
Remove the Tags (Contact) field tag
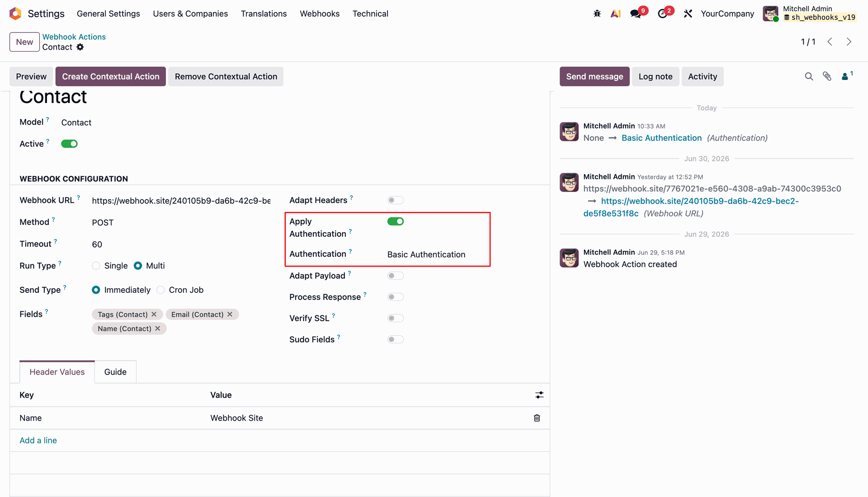click(x=154, y=314)
